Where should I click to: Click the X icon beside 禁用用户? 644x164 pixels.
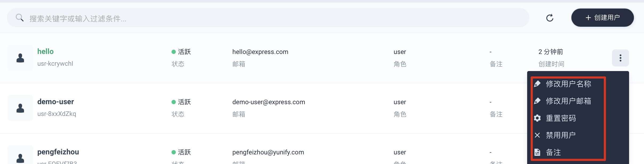(x=537, y=135)
